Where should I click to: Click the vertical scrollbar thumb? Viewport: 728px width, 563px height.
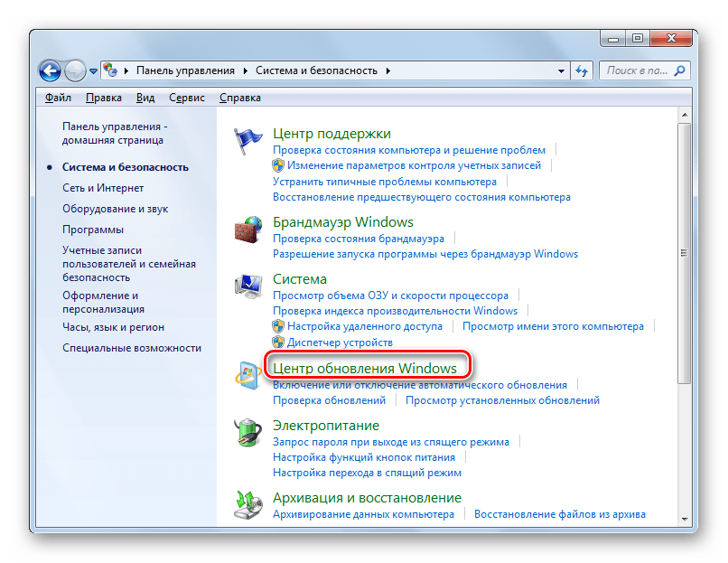click(684, 254)
